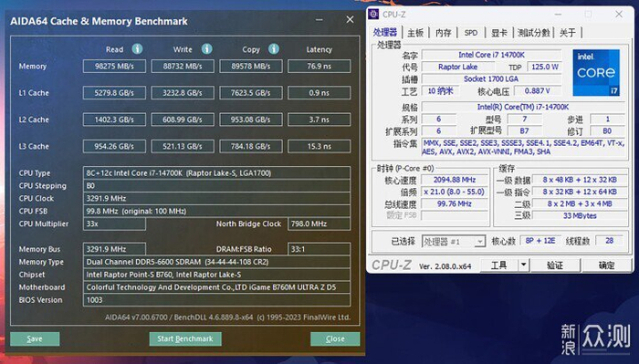Click Start Benchmark in AIDA64
Image resolution: width=639 pixels, height=364 pixels.
(x=185, y=338)
